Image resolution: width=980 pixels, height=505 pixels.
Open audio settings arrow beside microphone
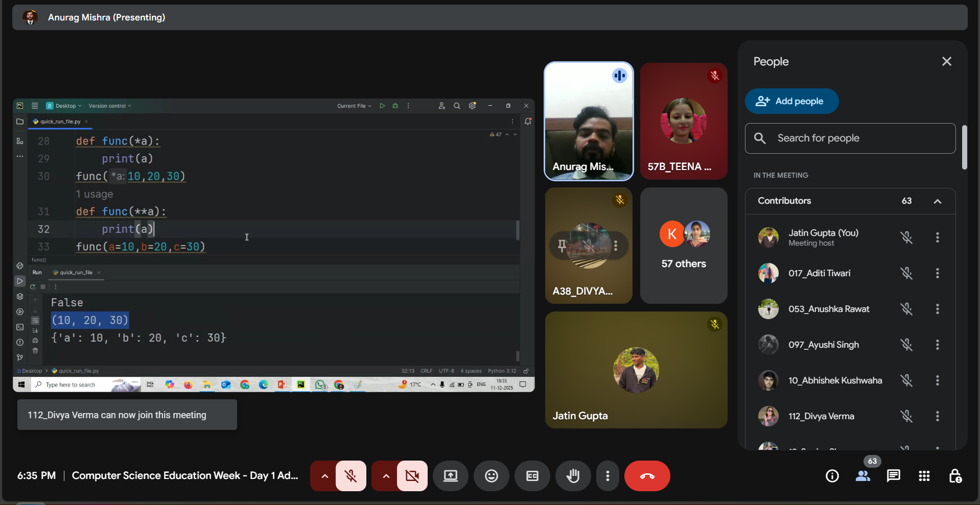click(324, 476)
